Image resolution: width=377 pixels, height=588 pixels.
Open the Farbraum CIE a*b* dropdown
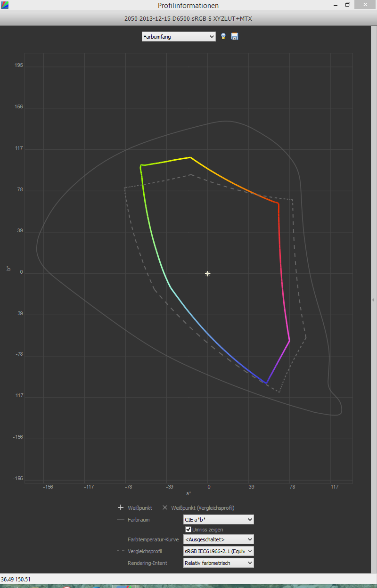coord(218,520)
